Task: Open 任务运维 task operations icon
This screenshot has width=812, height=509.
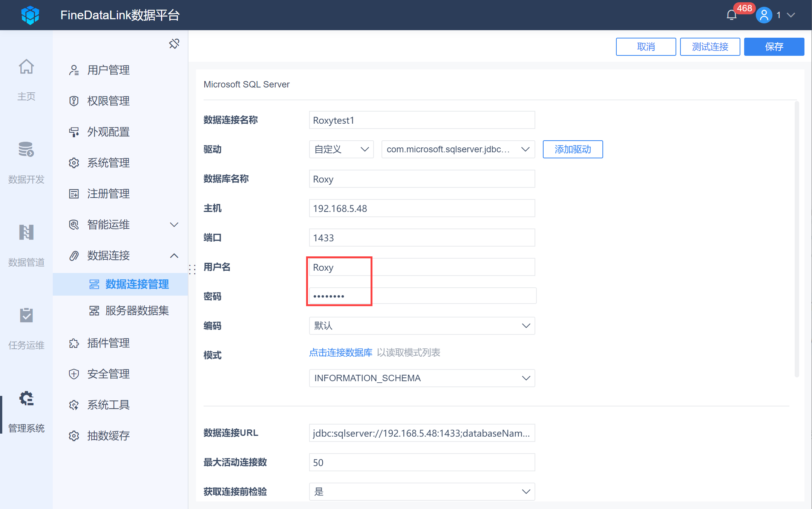Action: click(26, 316)
